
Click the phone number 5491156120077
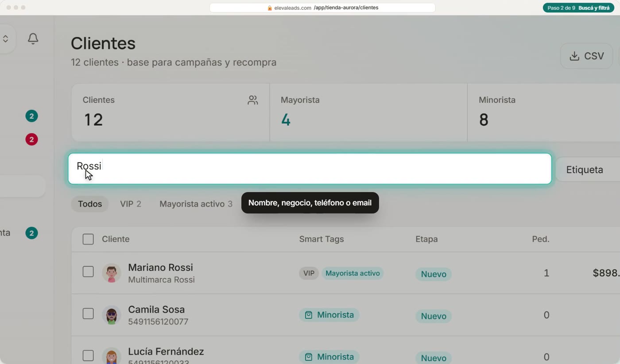[x=158, y=322]
